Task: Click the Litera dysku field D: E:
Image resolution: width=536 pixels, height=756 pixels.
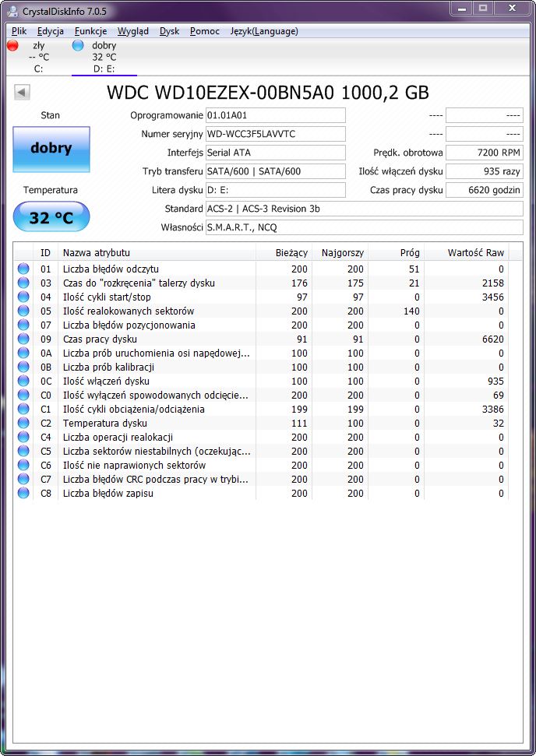Action: (276, 190)
